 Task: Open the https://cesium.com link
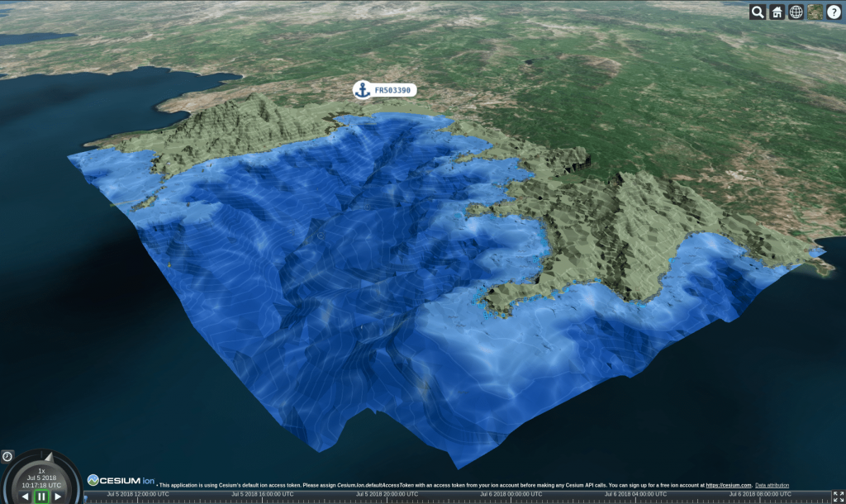point(728,485)
